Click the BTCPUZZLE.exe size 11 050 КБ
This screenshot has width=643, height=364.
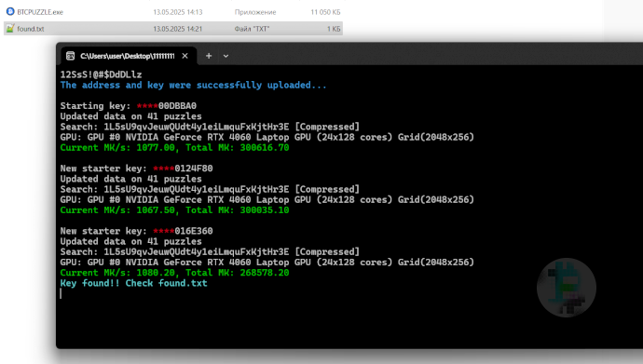pyautogui.click(x=325, y=12)
